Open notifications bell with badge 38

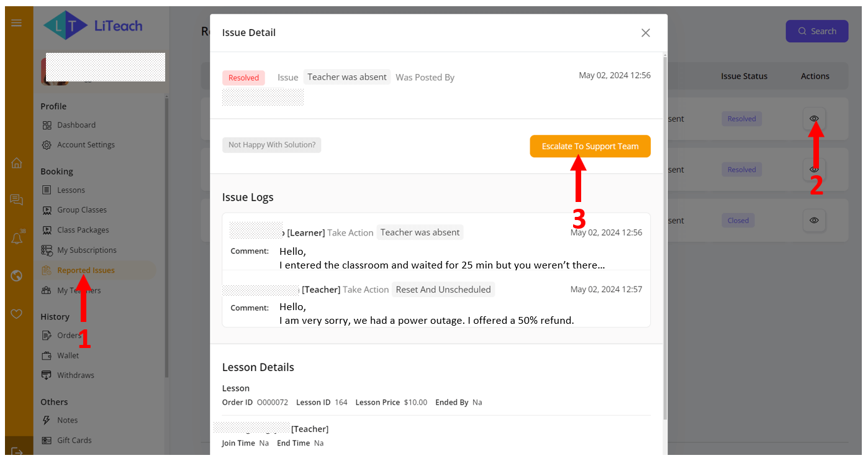(x=17, y=237)
